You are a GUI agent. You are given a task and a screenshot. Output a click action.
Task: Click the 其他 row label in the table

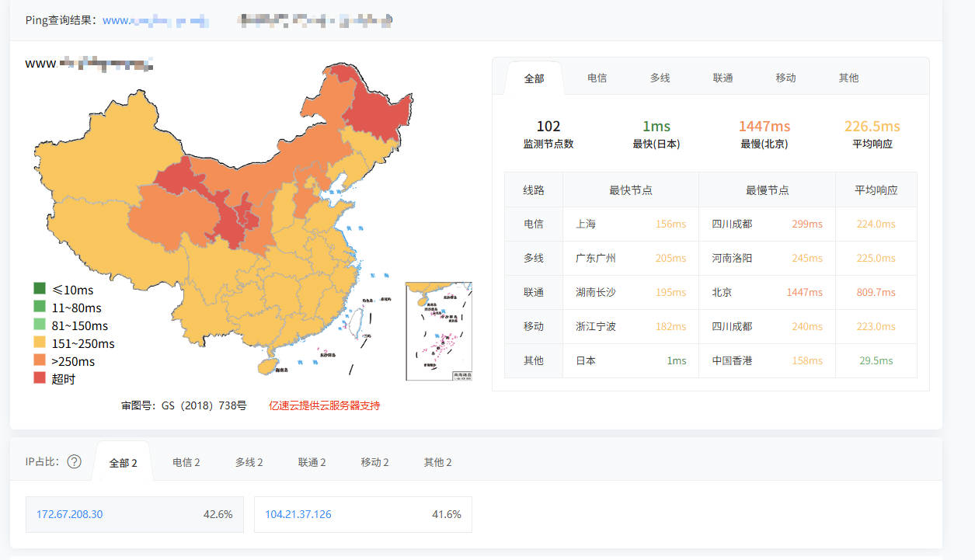533,360
